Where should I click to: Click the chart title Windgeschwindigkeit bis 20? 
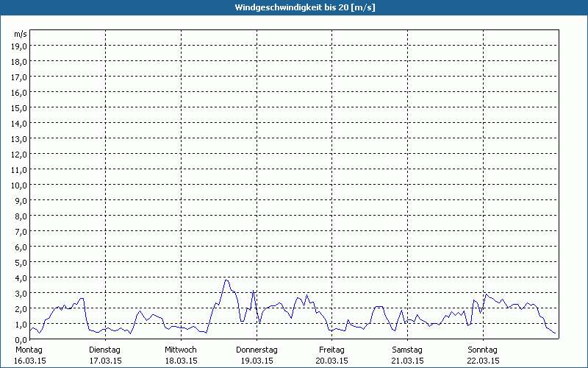(x=305, y=7)
